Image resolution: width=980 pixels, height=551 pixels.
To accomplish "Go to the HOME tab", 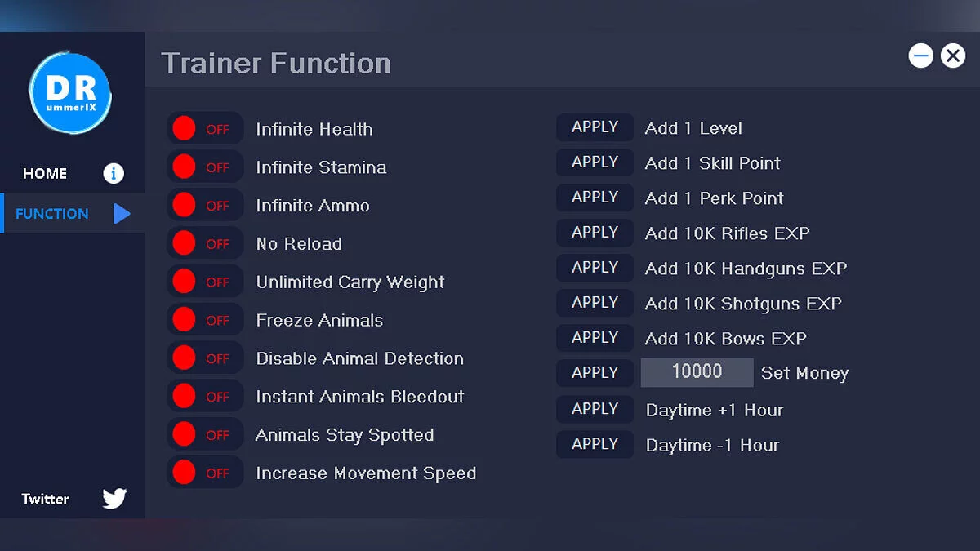I will pos(46,173).
